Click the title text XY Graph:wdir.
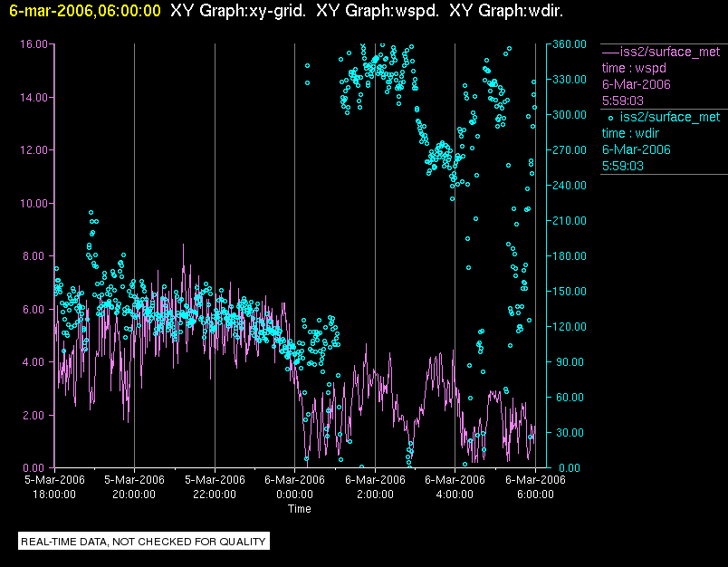Viewport: 728px width, 567px height. (506, 11)
